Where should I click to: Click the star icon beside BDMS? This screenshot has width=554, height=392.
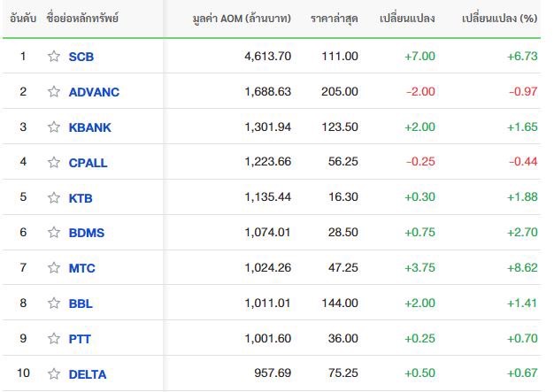54,233
